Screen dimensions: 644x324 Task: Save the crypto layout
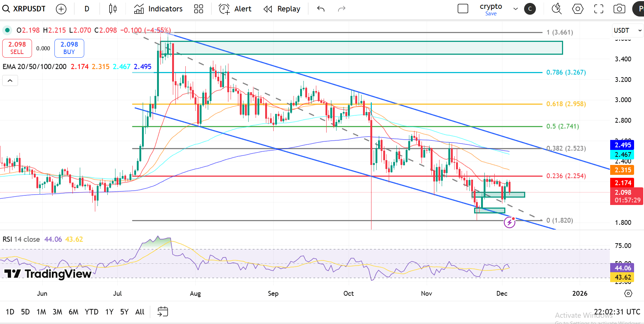pyautogui.click(x=491, y=14)
